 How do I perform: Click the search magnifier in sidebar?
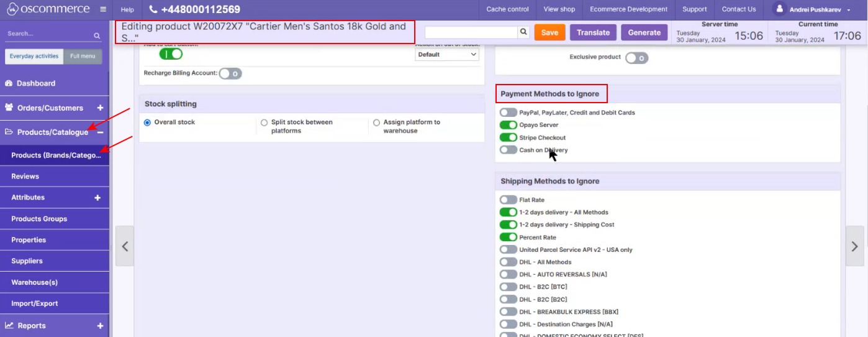tap(97, 35)
